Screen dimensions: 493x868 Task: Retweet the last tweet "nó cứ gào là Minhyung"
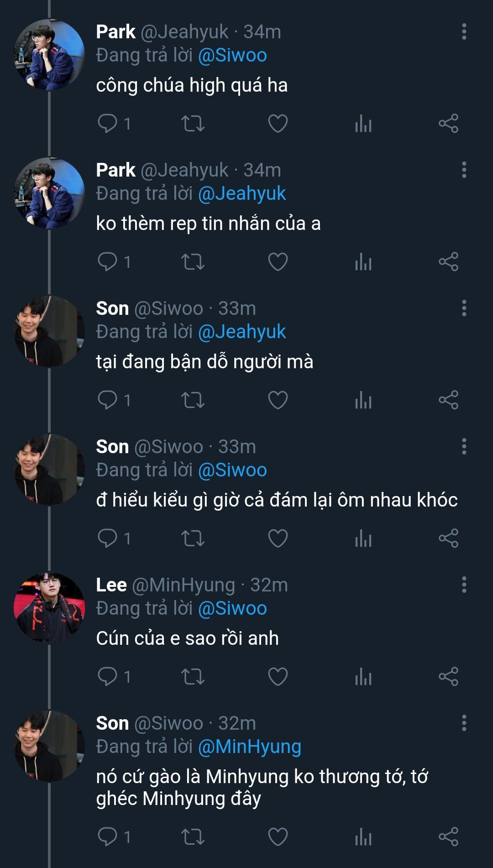click(x=193, y=837)
